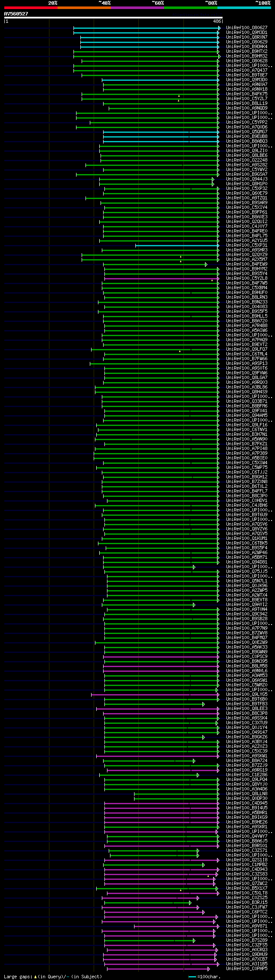The width and height of the screenshot is (275, 980).
Task: Click the Large gaps legend text
Action: (53, 977)
